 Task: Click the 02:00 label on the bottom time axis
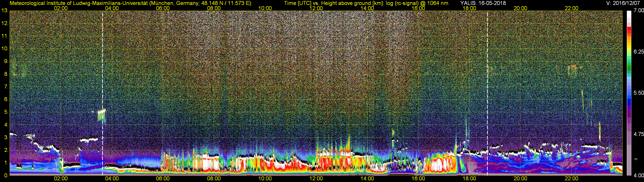(61, 179)
